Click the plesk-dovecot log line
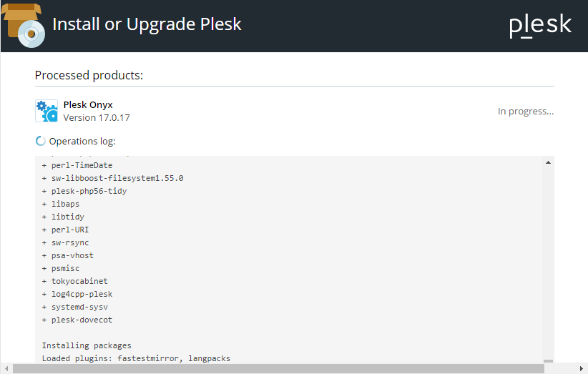Screen dimensions: 588x374 coord(82,320)
